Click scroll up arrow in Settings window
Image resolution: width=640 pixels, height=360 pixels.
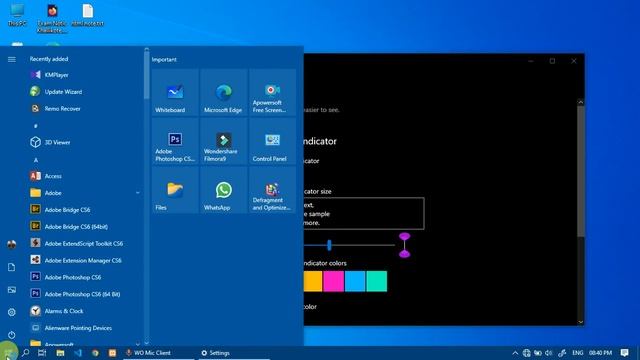[x=580, y=102]
